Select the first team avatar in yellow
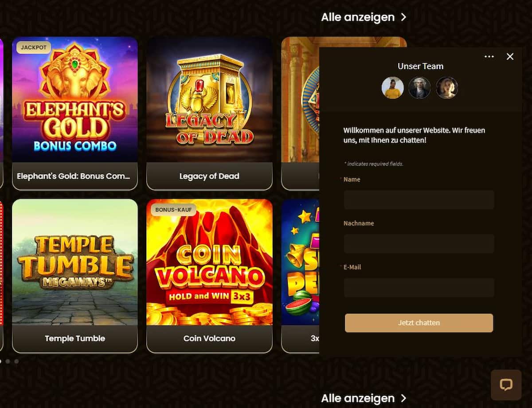The width and height of the screenshot is (532, 408). [393, 88]
